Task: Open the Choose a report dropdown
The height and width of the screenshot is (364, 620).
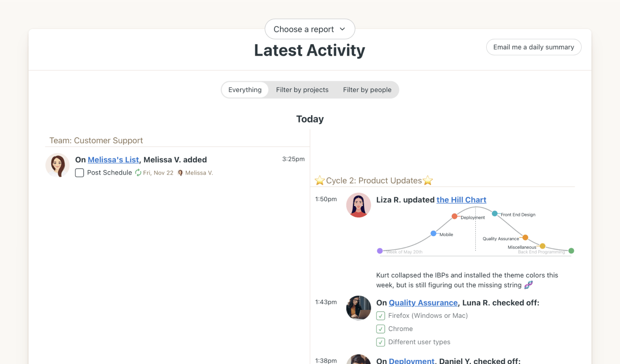Action: 310,29
